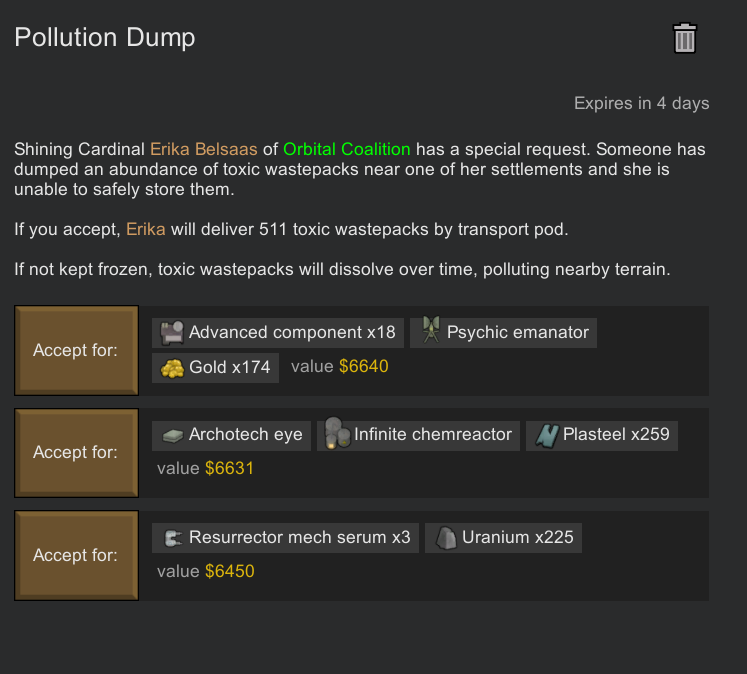
Task: Click the $6631 reward value
Action: pyautogui.click(x=229, y=468)
